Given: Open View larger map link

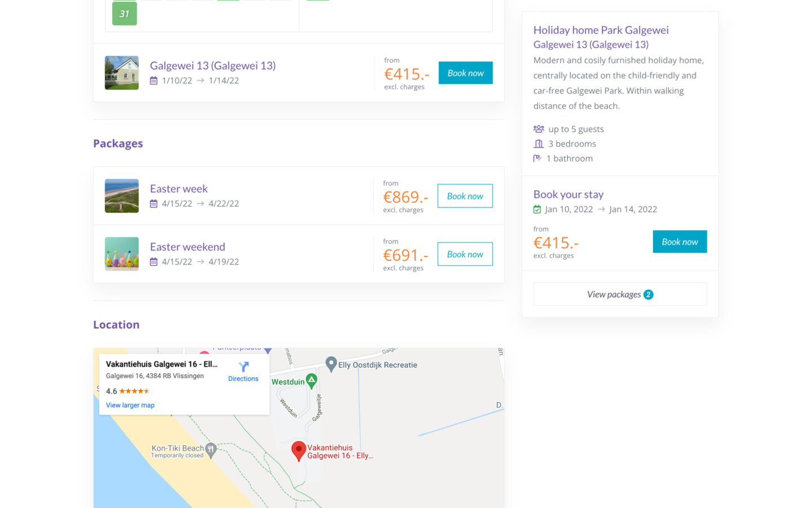Looking at the screenshot, I should click(x=130, y=405).
